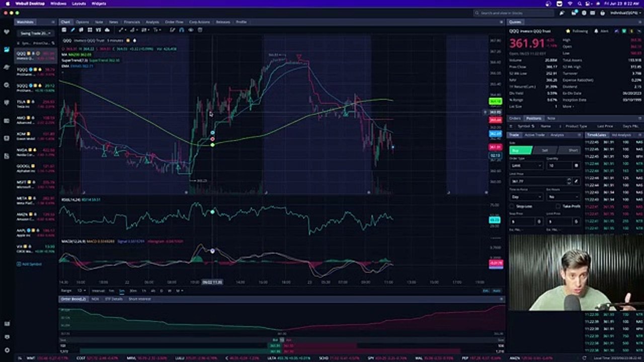644x362 pixels.
Task: Click the heart watchlist icon in left sidebar
Action: tap(7, 32)
